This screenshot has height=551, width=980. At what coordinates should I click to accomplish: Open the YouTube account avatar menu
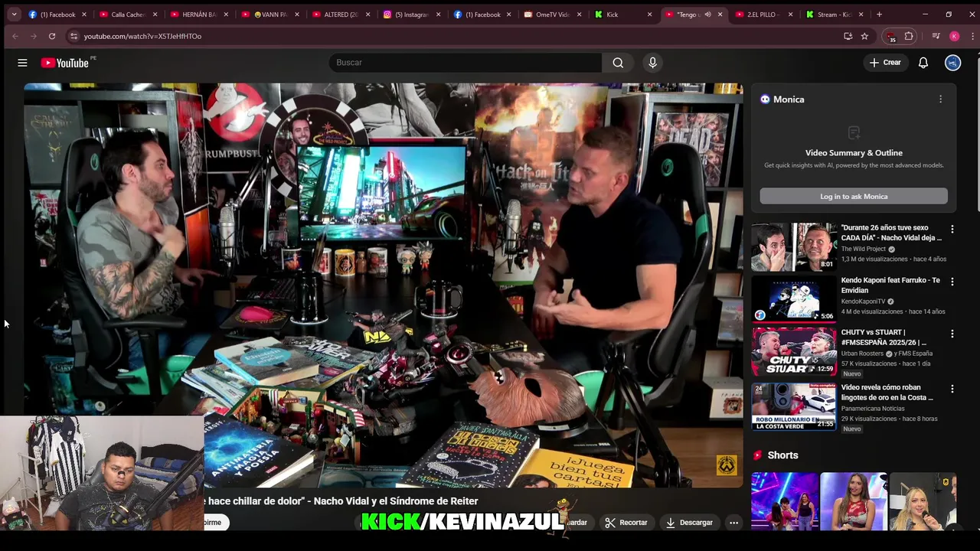tap(952, 63)
